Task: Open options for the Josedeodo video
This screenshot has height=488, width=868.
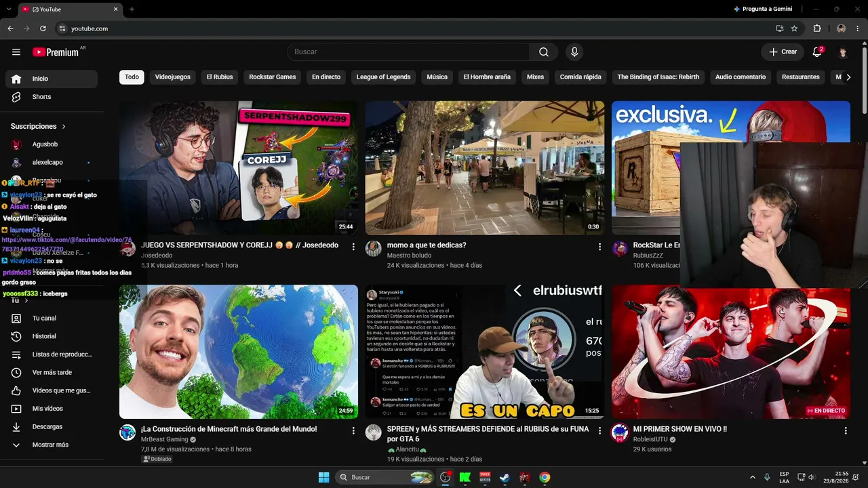Action: pos(353,247)
